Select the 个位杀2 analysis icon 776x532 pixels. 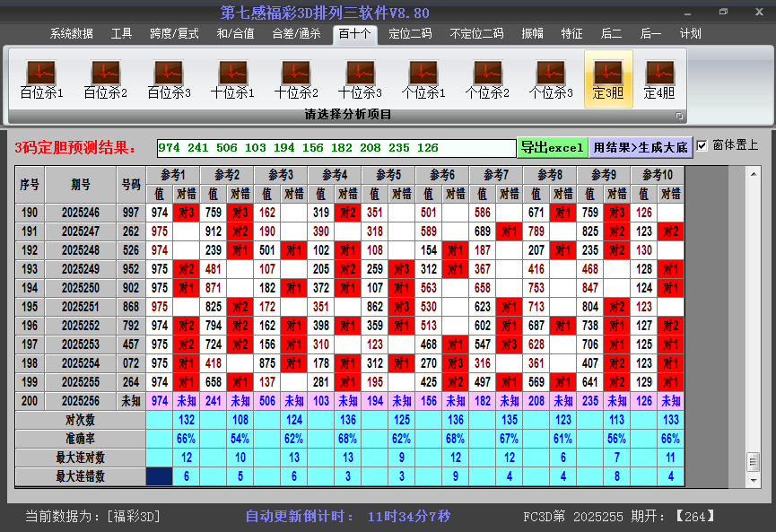pyautogui.click(x=487, y=79)
